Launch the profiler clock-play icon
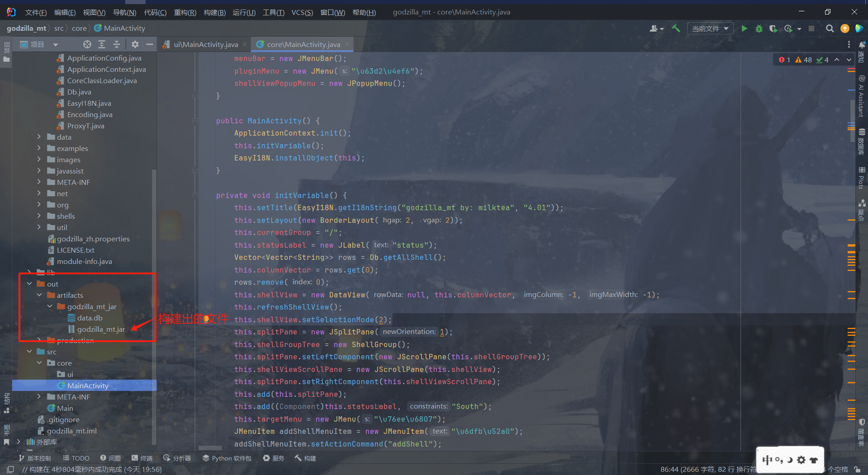The image size is (868, 475). point(788,28)
